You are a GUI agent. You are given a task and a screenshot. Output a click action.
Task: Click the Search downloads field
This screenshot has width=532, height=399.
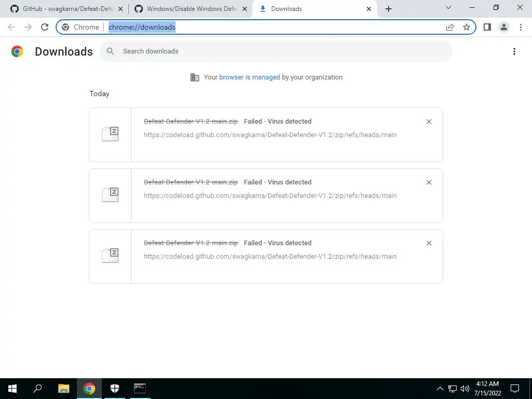point(276,51)
